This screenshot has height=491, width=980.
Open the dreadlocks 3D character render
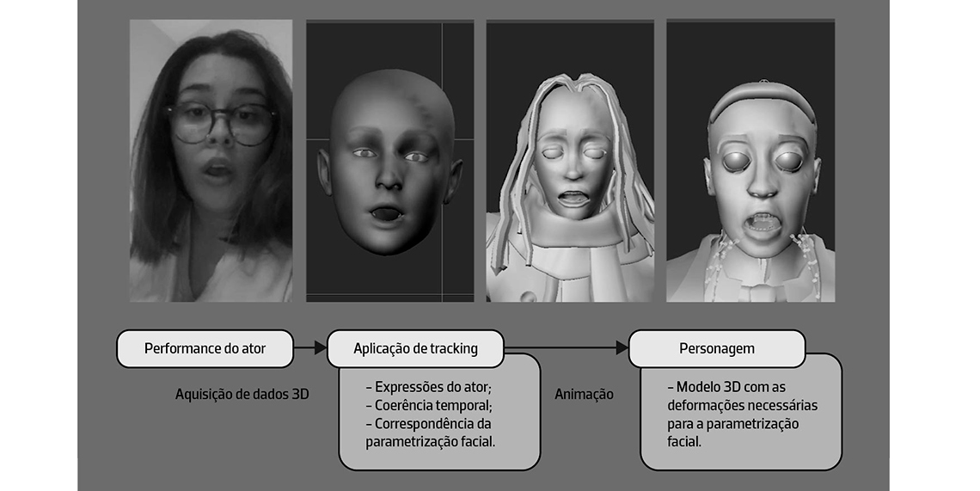(x=570, y=161)
